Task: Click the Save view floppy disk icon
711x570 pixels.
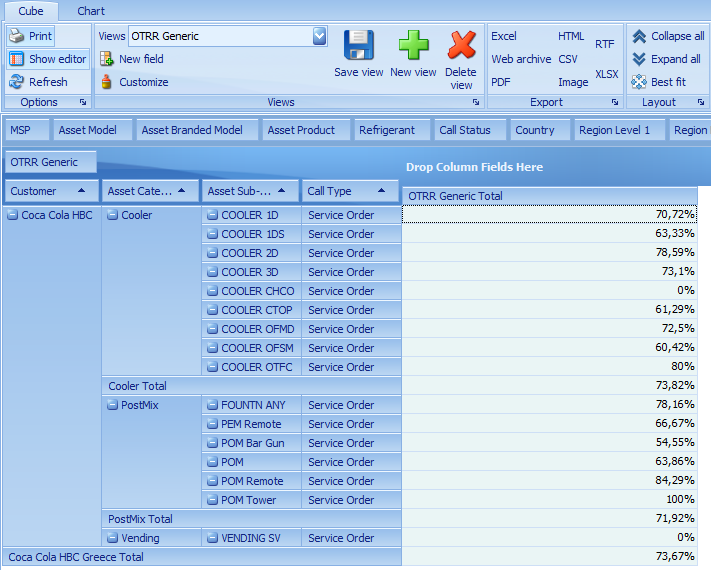Action: click(359, 45)
